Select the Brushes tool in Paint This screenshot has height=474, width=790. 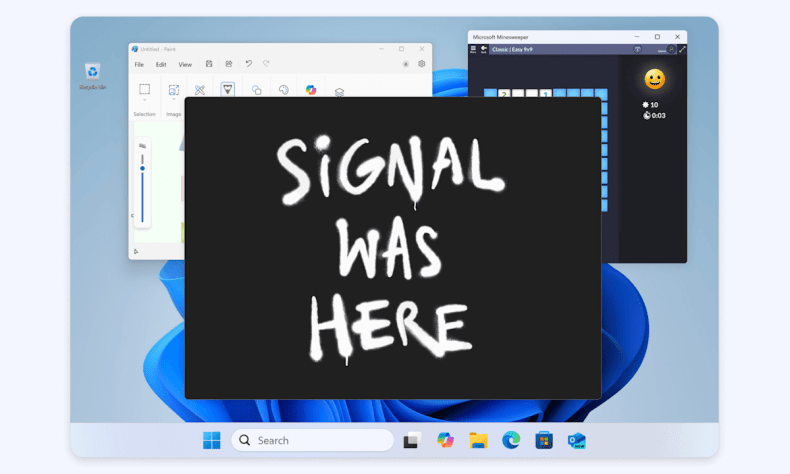coord(228,90)
